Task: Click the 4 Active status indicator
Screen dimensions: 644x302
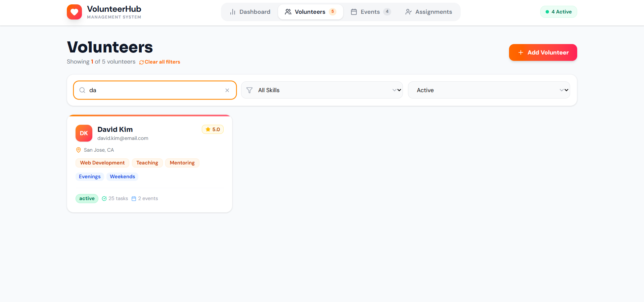Action: coord(558,12)
